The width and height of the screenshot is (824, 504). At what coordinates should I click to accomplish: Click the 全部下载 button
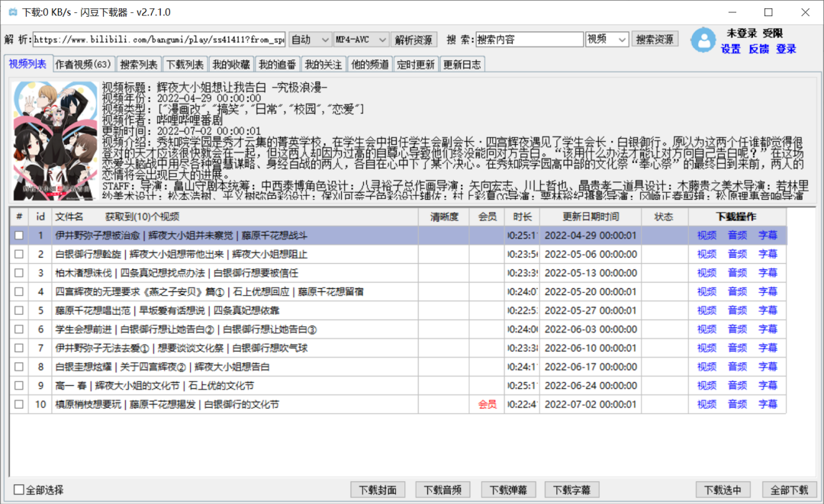(x=788, y=490)
